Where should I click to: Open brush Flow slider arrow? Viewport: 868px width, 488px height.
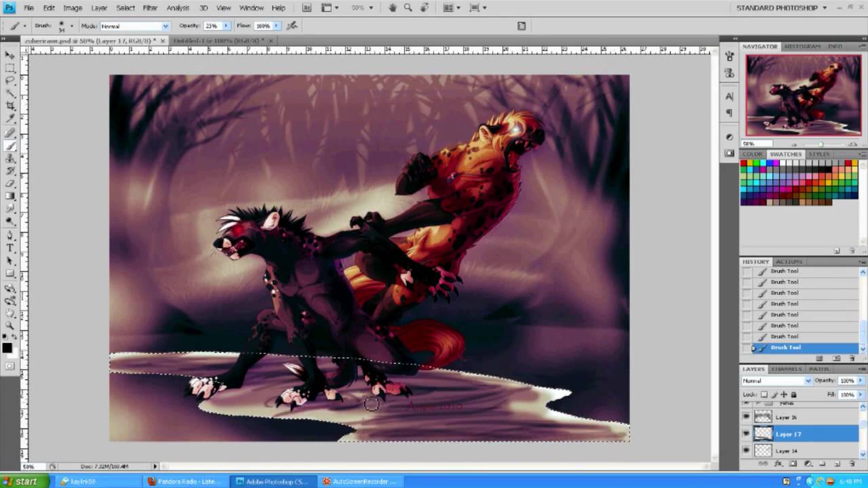coord(277,26)
